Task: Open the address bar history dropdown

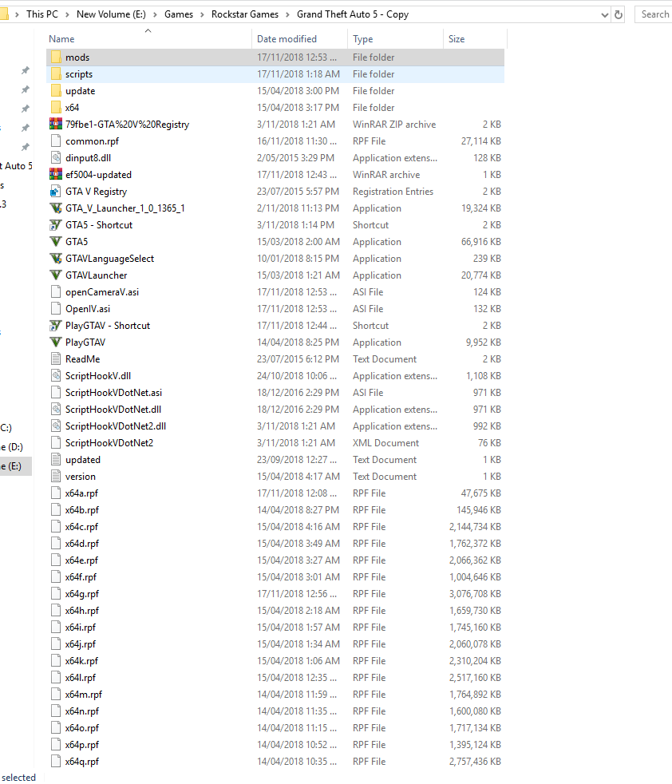Action: tap(605, 14)
